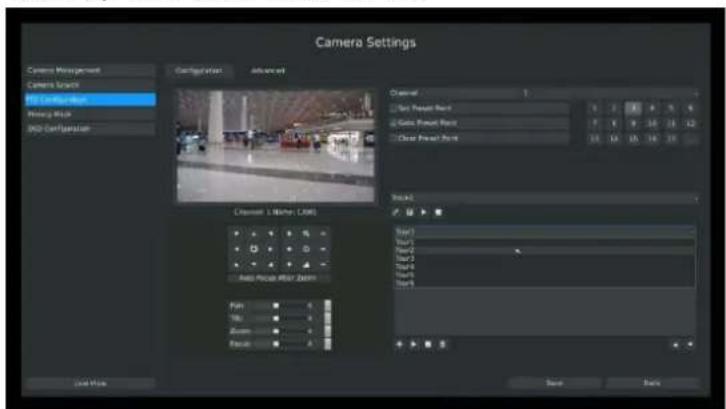Open the Channel dropdown

tap(543, 93)
